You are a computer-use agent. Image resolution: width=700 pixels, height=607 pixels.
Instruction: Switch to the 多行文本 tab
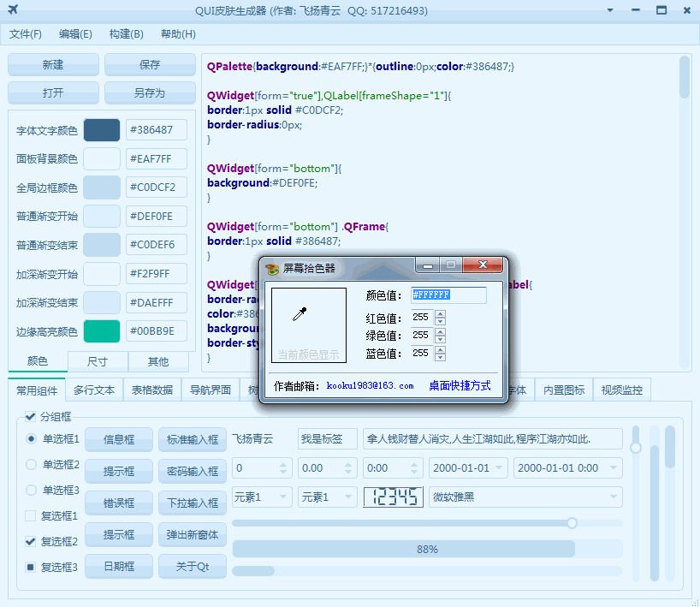94,390
